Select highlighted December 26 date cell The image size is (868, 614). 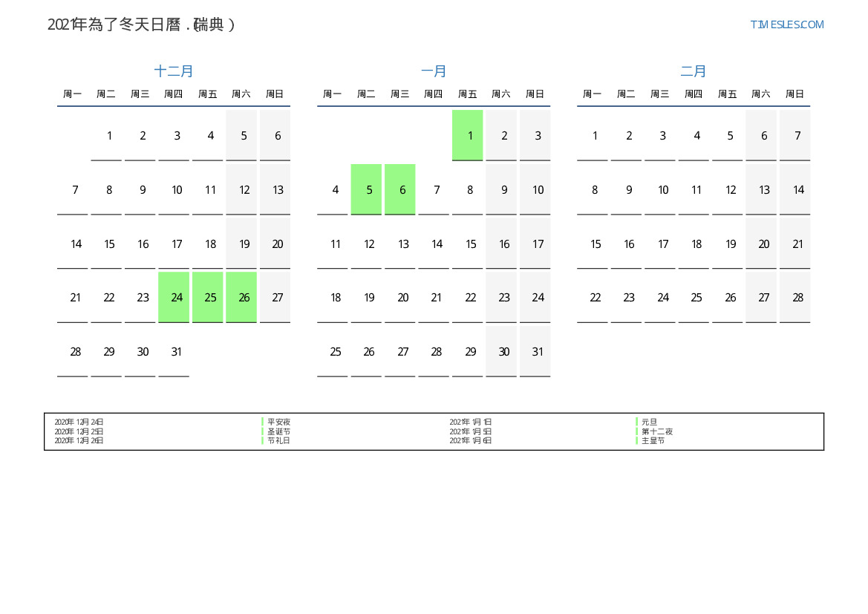244,297
